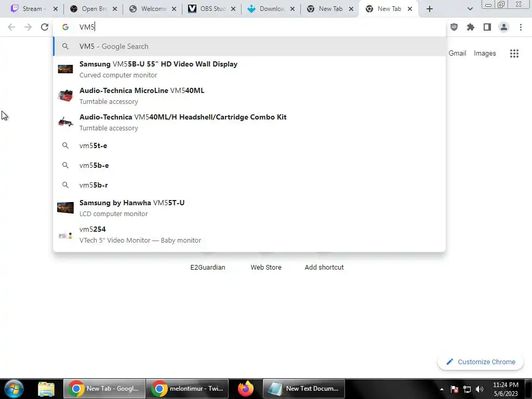This screenshot has width=532, height=399.
Task: Open the Chrome profile avatar
Action: [x=504, y=27]
